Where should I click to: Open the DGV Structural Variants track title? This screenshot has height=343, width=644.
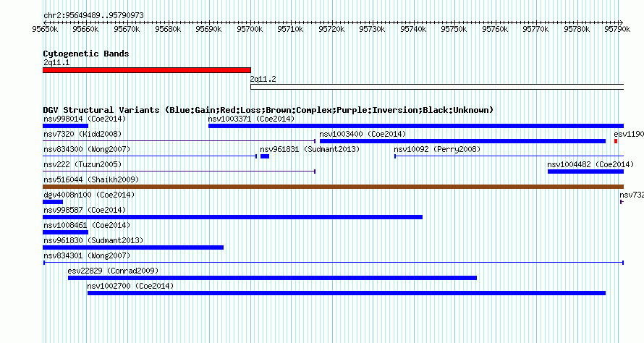[x=268, y=110]
